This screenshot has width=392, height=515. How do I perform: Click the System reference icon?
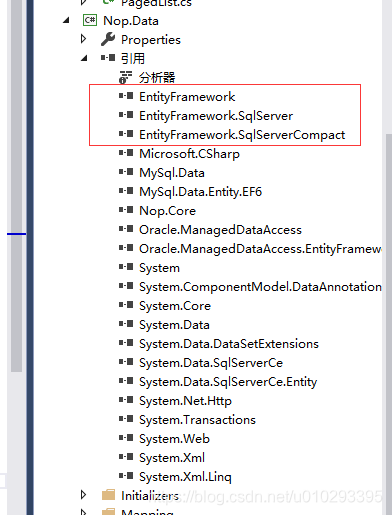pos(126,267)
